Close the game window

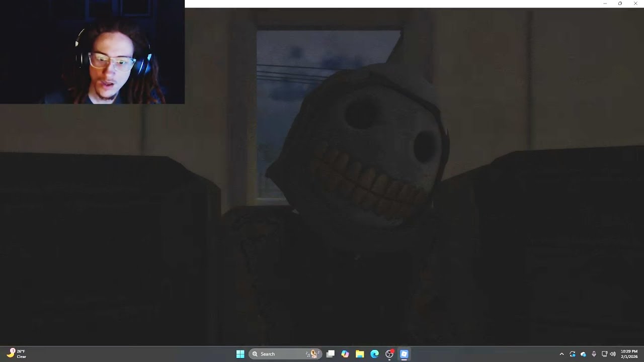(635, 4)
